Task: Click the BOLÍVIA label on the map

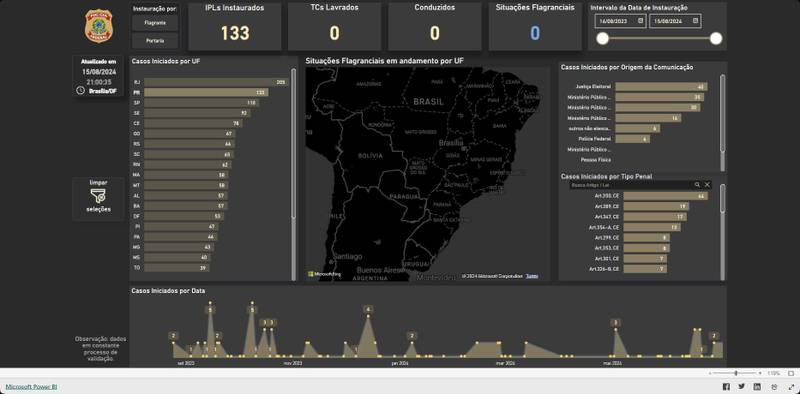Action: click(370, 156)
